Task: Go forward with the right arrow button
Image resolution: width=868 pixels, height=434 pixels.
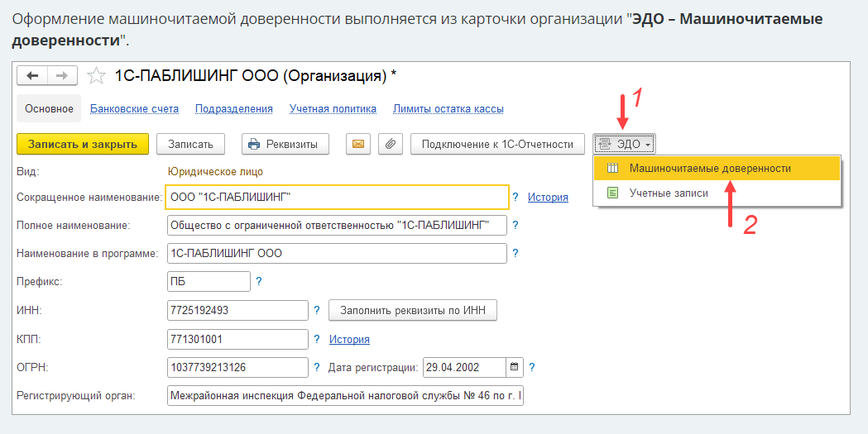Action: point(62,76)
